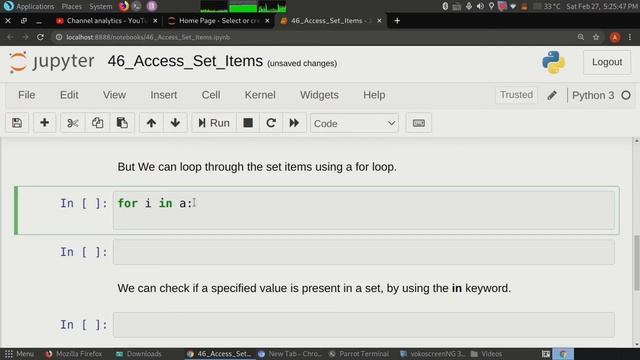Click the zoom magnifier icon in address bar
The height and width of the screenshot is (360, 640).
pyautogui.click(x=580, y=37)
